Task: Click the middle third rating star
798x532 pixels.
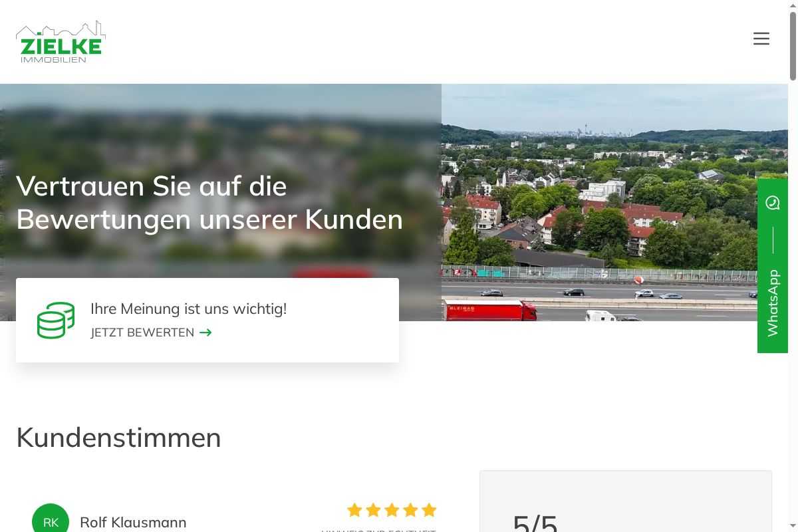Action: 392,510
